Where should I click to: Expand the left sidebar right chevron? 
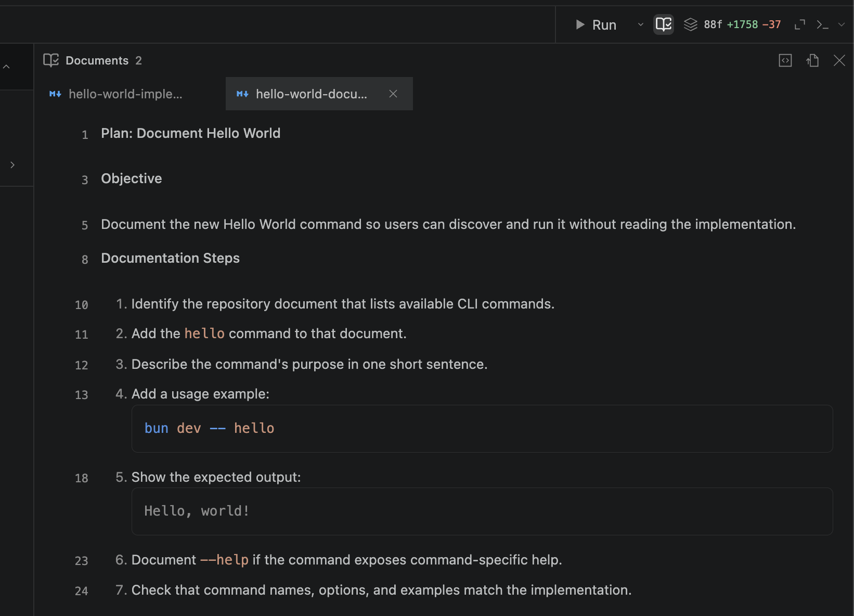12,164
